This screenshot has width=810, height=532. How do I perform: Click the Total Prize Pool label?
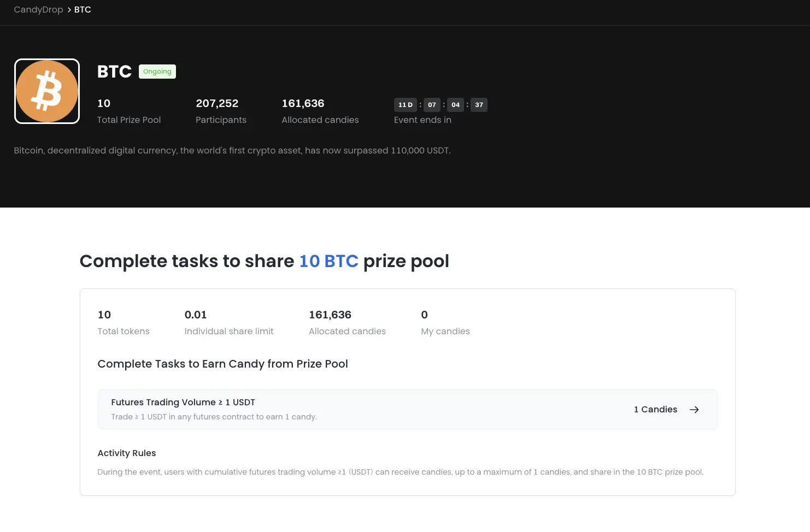tap(129, 120)
